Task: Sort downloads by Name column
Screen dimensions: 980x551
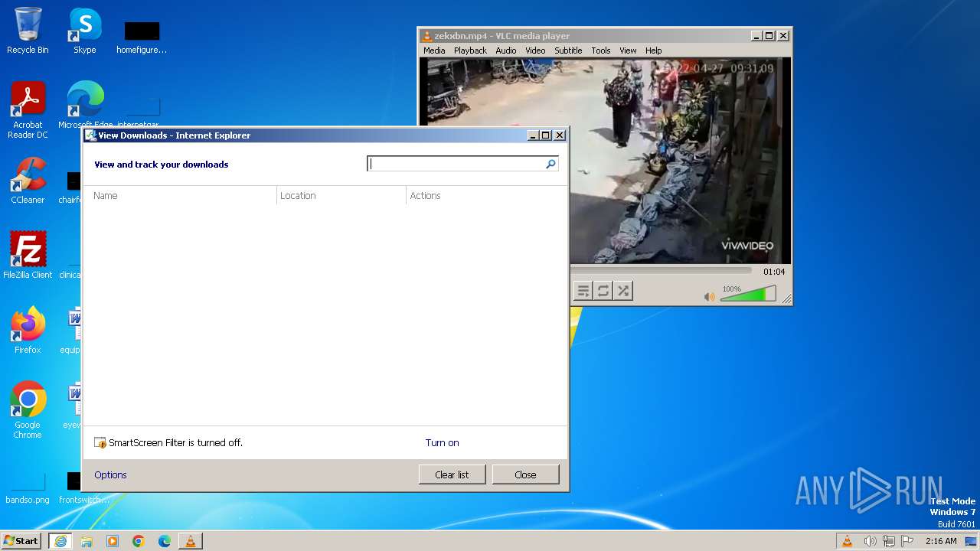Action: (x=181, y=196)
